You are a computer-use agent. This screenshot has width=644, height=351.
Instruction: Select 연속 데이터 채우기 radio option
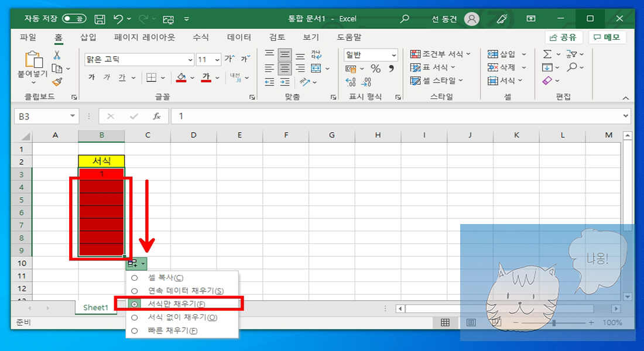pyautogui.click(x=134, y=291)
